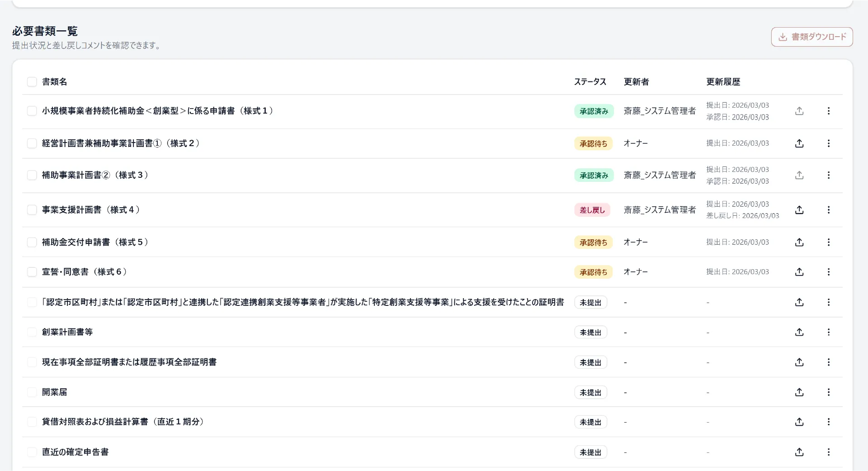Image resolution: width=868 pixels, height=471 pixels.
Task: Select checkbox for 事業支援計画書（様式４）
Action: click(x=32, y=210)
